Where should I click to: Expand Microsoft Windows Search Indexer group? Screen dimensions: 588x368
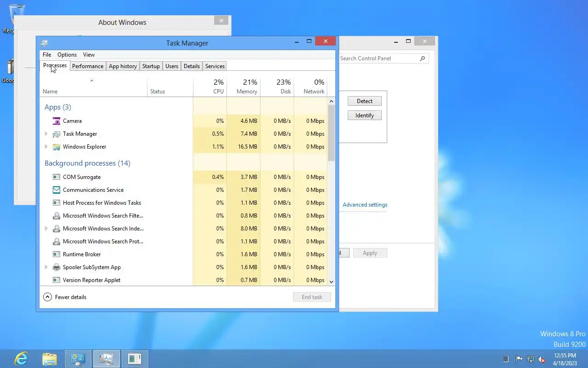coord(46,229)
